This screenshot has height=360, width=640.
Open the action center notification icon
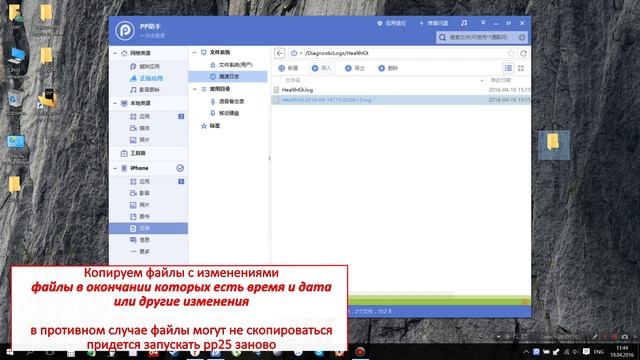[x=586, y=351]
